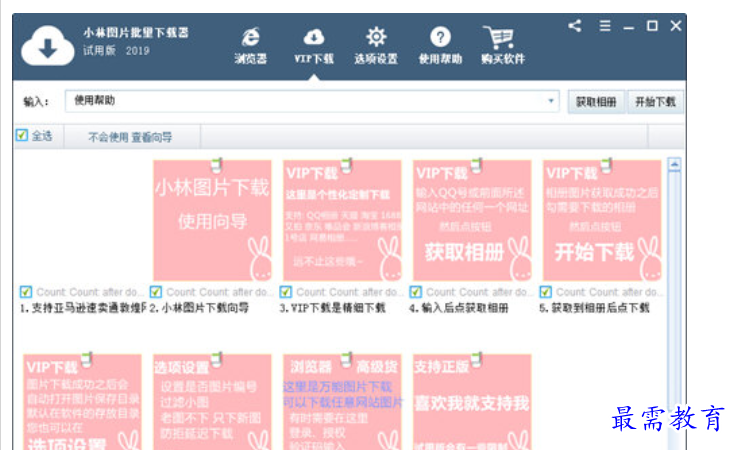Toggle the 全选 checkbox
733x450 pixels.
coord(22,136)
